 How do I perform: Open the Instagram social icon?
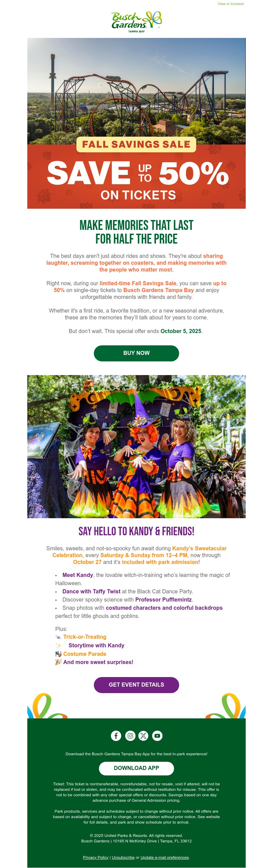[130, 735]
